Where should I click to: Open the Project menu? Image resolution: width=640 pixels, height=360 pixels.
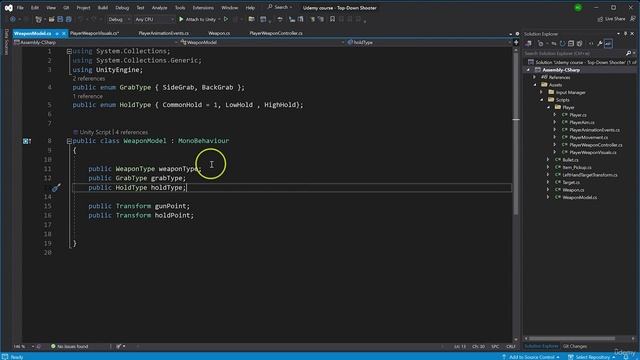[x=83, y=8]
